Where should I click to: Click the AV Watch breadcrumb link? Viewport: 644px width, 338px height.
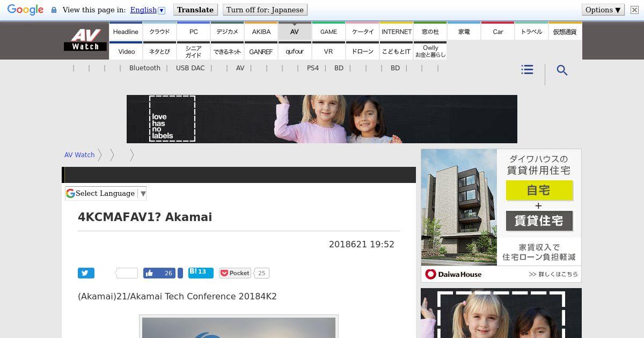[79, 155]
